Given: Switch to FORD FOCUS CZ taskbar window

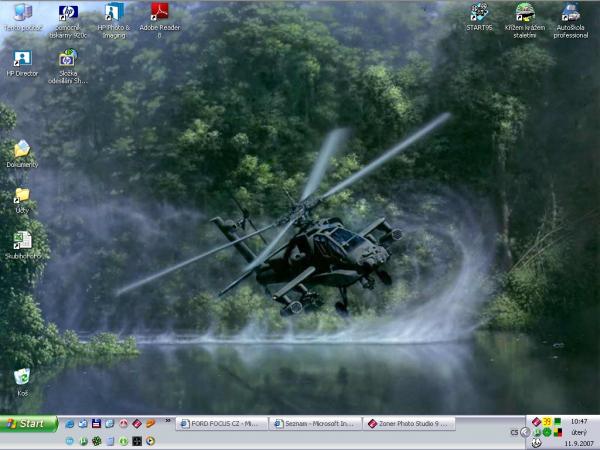Looking at the screenshot, I should [x=222, y=424].
